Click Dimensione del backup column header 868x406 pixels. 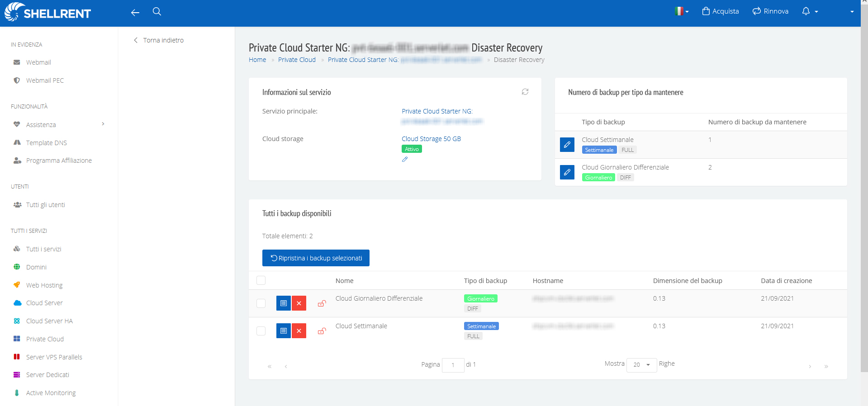(688, 281)
